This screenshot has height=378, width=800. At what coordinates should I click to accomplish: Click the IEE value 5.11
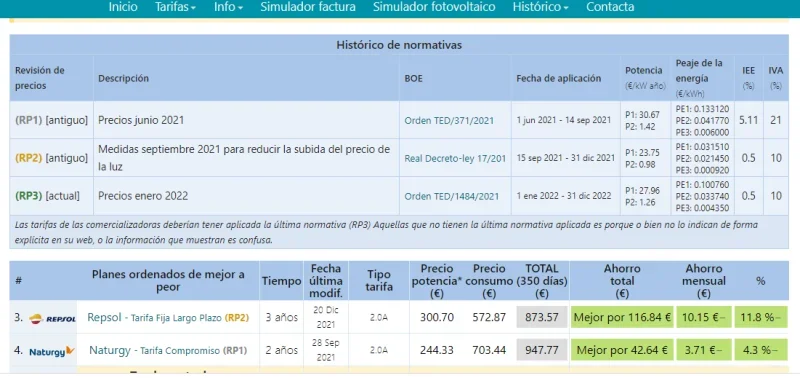click(748, 121)
